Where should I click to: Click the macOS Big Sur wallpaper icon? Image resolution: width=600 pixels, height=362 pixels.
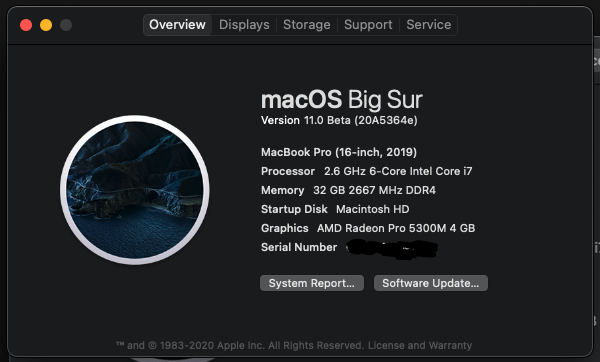click(x=135, y=190)
